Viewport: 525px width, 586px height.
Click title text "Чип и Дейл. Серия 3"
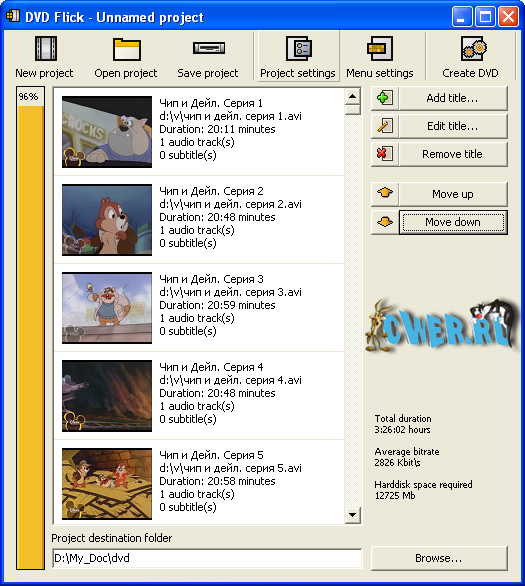(x=211, y=279)
